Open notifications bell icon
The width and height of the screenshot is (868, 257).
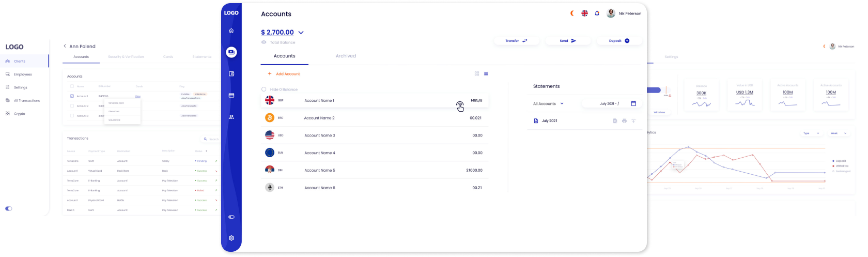click(597, 13)
